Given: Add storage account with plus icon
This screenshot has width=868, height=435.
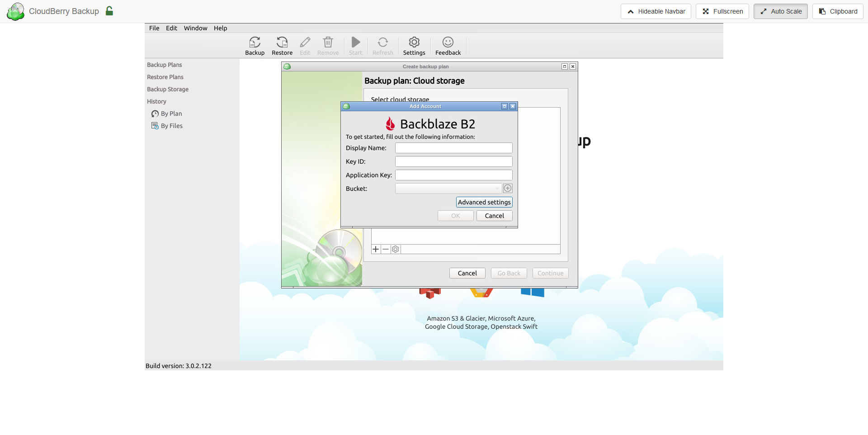Looking at the screenshot, I should pyautogui.click(x=376, y=249).
